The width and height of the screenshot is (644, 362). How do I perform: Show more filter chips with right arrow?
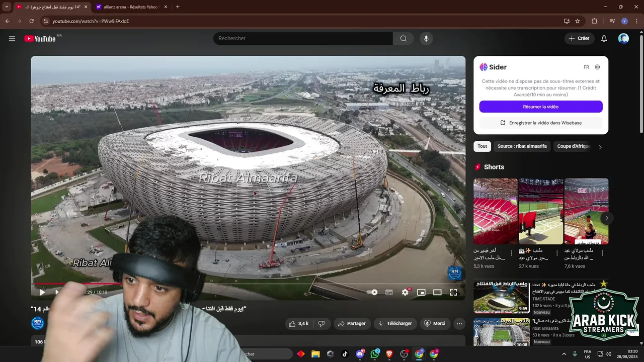pos(600,147)
